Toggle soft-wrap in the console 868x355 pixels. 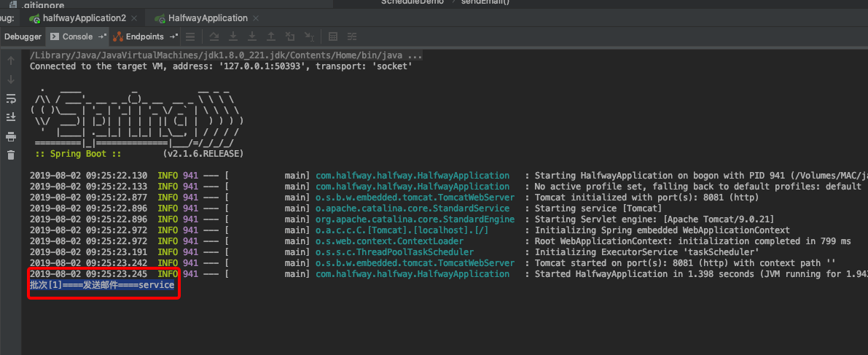[x=11, y=98]
